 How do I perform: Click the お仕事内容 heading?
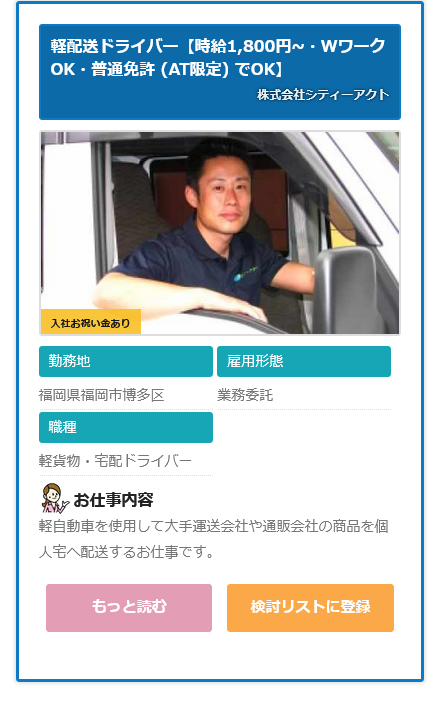click(113, 500)
